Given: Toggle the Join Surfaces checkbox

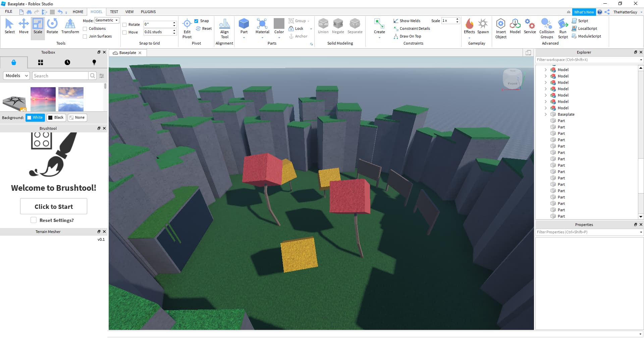Looking at the screenshot, I should pos(85,37).
